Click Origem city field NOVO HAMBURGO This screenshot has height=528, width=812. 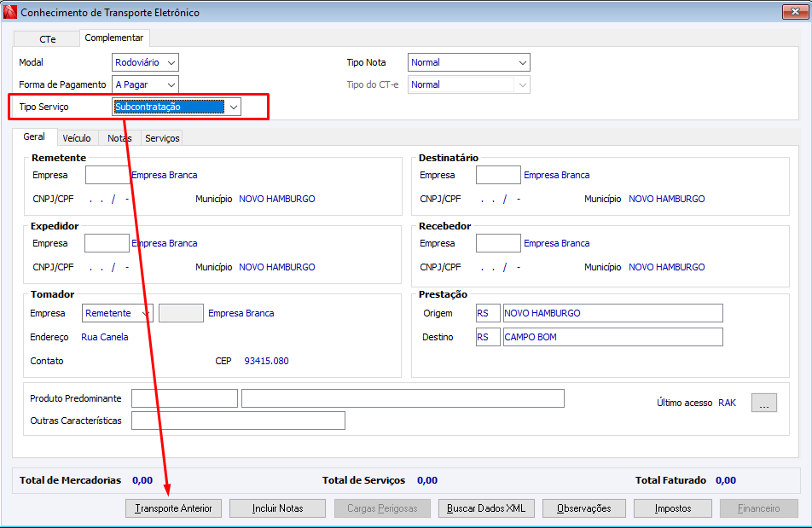point(613,313)
